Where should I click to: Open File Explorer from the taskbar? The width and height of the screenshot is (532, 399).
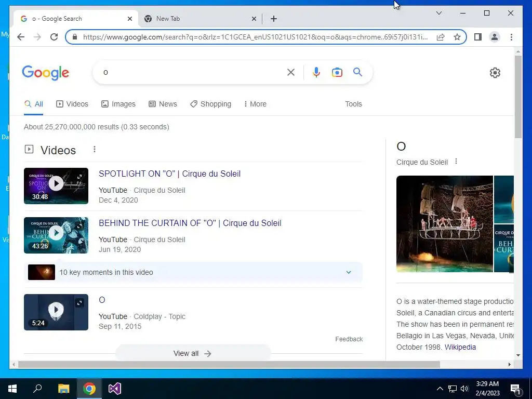[x=63, y=389]
